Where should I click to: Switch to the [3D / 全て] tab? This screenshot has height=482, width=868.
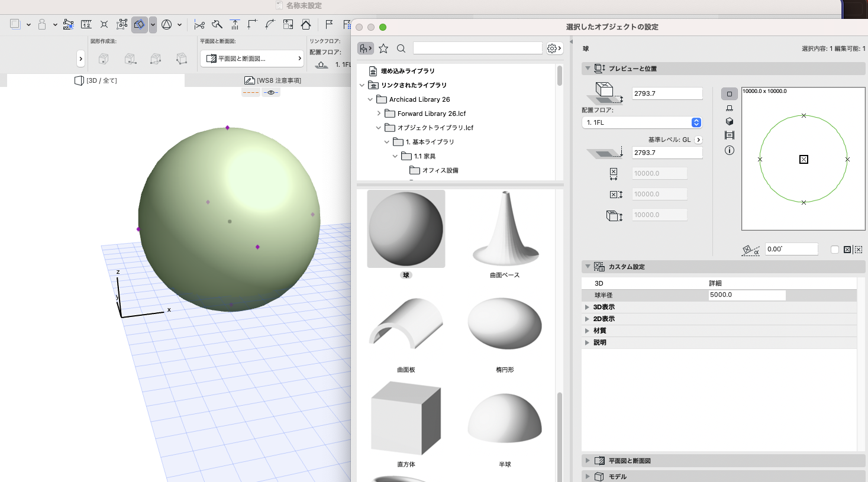[96, 80]
